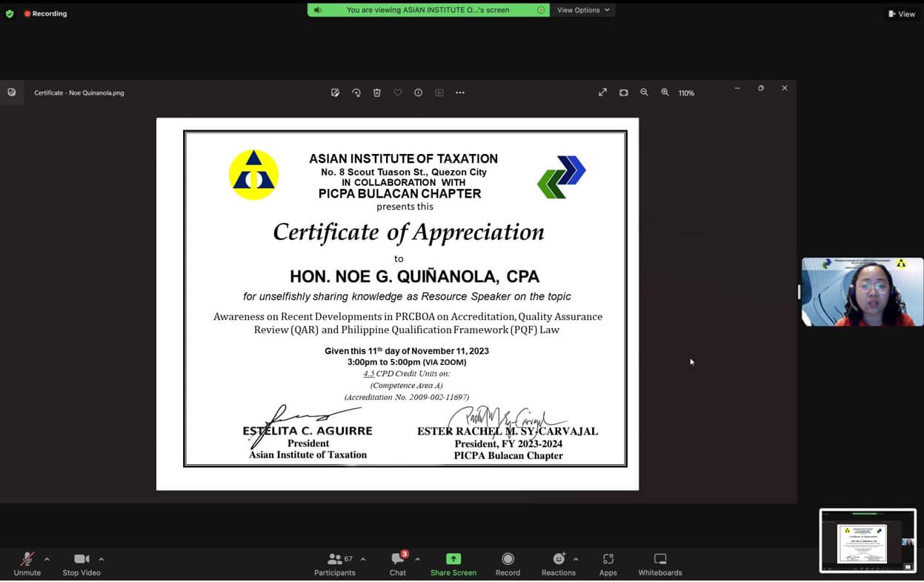Click info icon in sharing banner

point(541,10)
